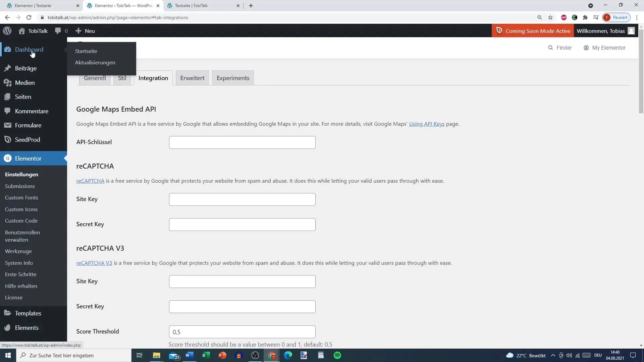Open System Info submenu item
Image resolution: width=644 pixels, height=362 pixels.
tap(19, 263)
